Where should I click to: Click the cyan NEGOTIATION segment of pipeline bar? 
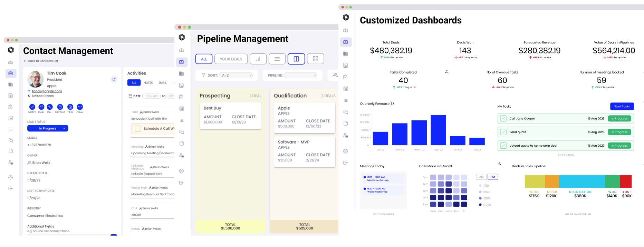click(582, 181)
